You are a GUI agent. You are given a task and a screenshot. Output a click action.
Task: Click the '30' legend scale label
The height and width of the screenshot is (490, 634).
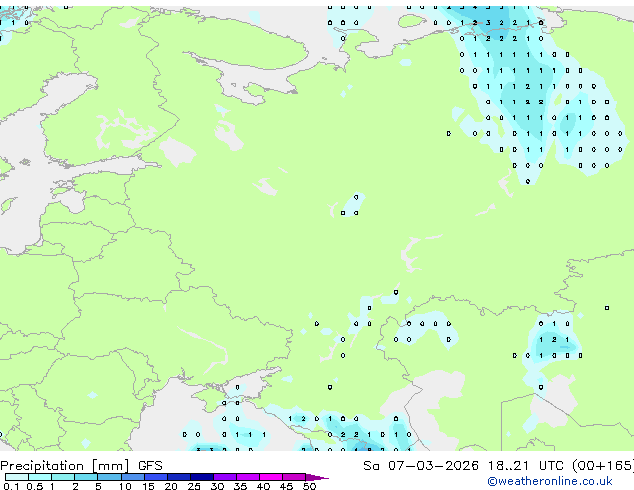[217, 486]
